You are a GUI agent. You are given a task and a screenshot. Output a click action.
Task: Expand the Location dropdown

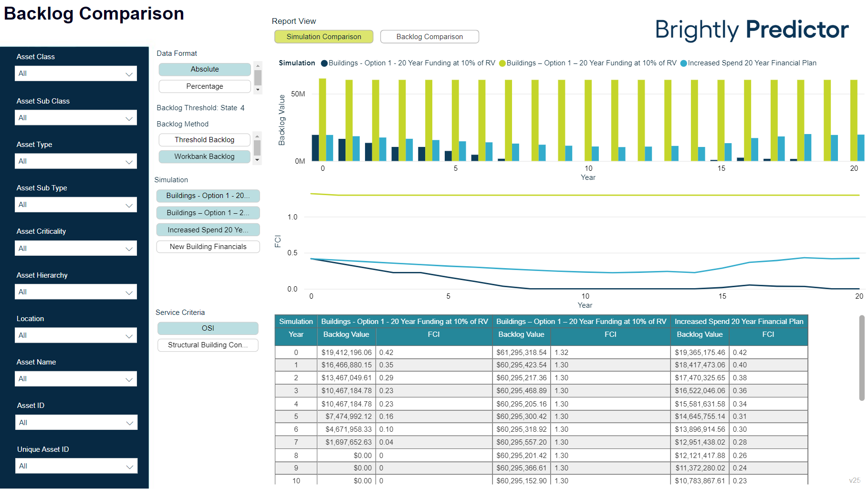pos(76,335)
